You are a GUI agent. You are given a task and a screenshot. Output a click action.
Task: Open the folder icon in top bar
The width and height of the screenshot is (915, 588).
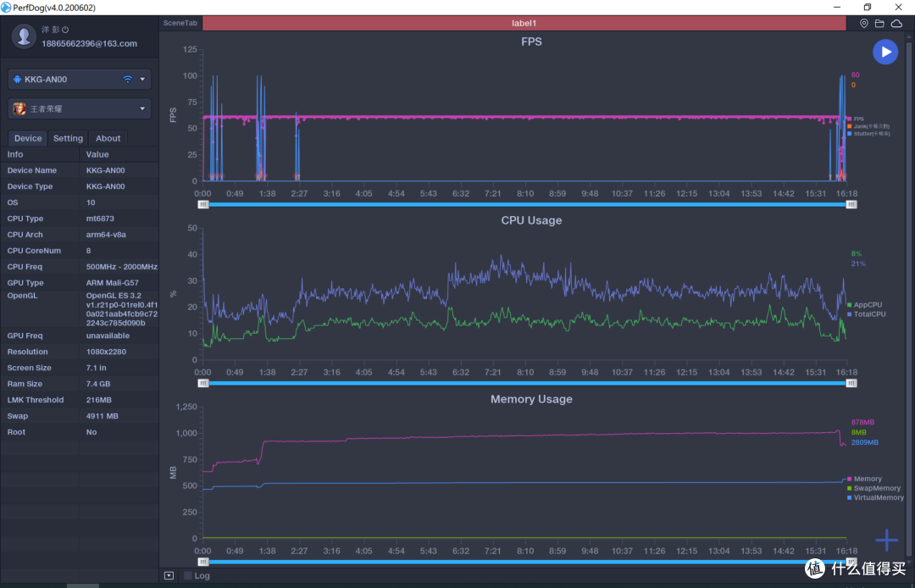click(879, 24)
